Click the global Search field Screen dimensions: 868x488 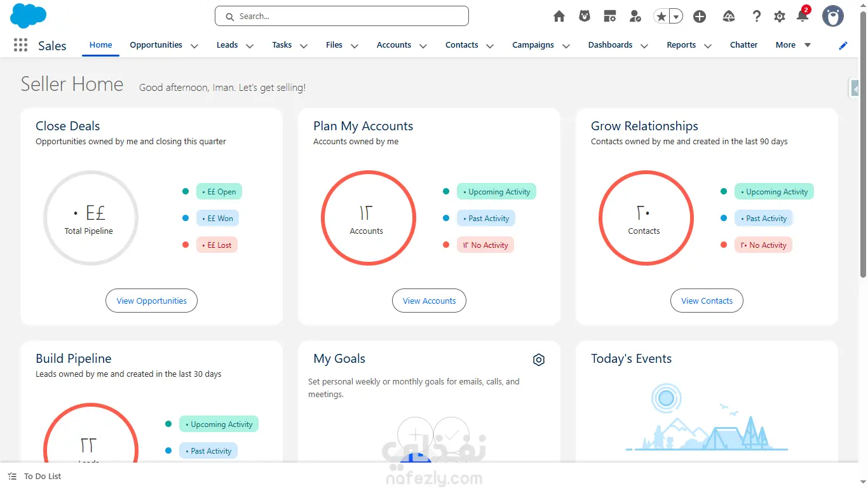click(342, 17)
